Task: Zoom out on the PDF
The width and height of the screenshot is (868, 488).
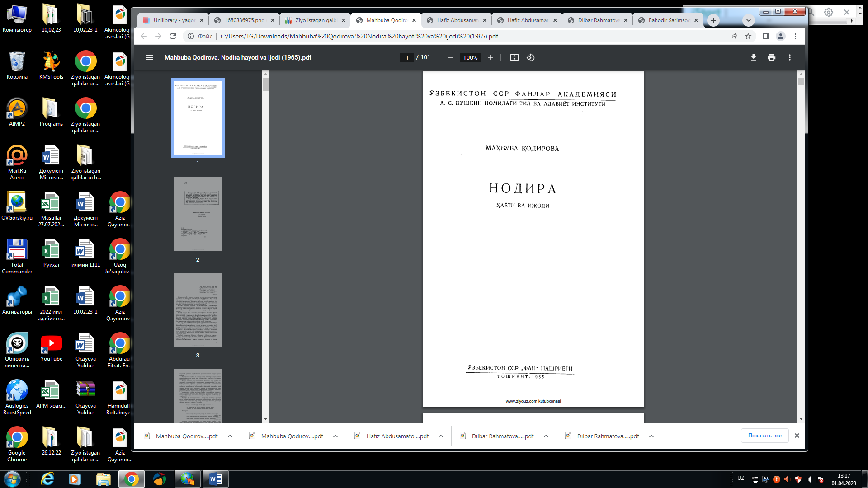Action: coord(450,57)
